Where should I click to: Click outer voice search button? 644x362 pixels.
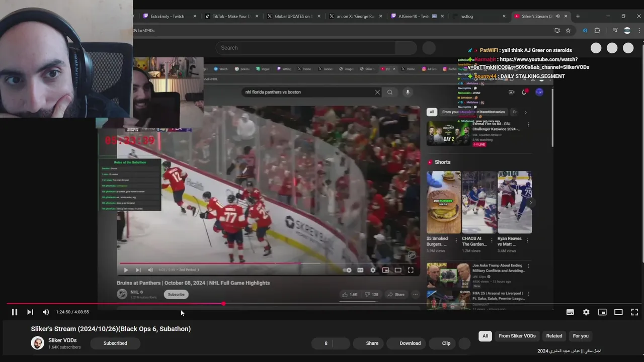click(429, 48)
